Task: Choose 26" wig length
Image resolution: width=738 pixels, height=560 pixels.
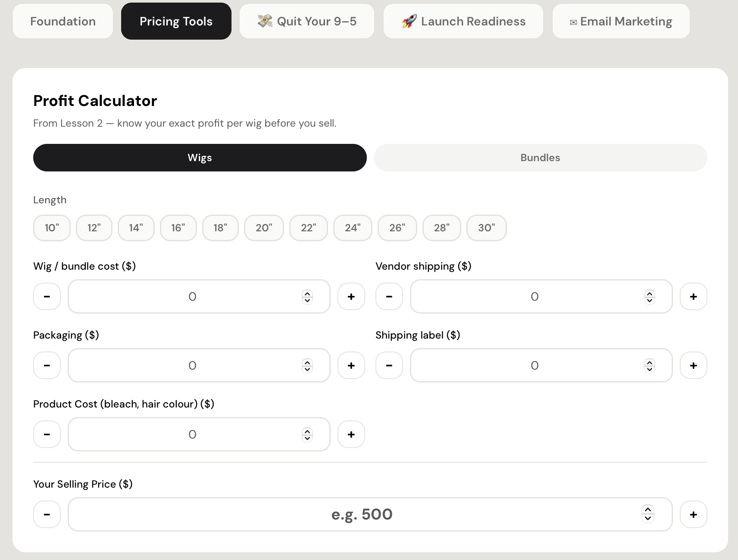Action: click(x=397, y=228)
